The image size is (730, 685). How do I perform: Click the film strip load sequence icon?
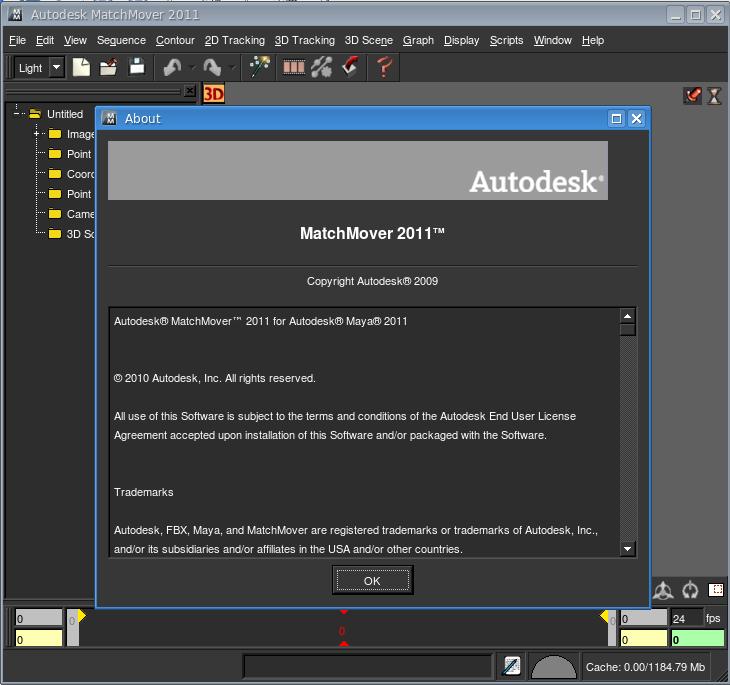tap(294, 68)
